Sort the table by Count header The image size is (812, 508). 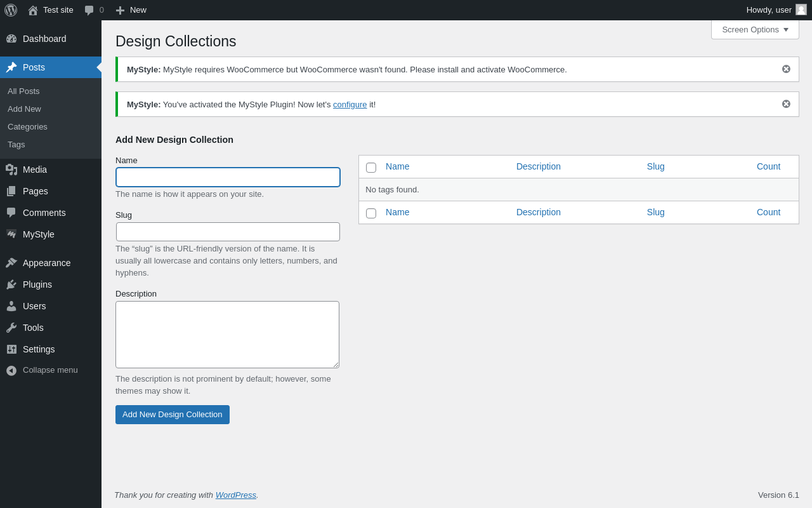pos(768,166)
